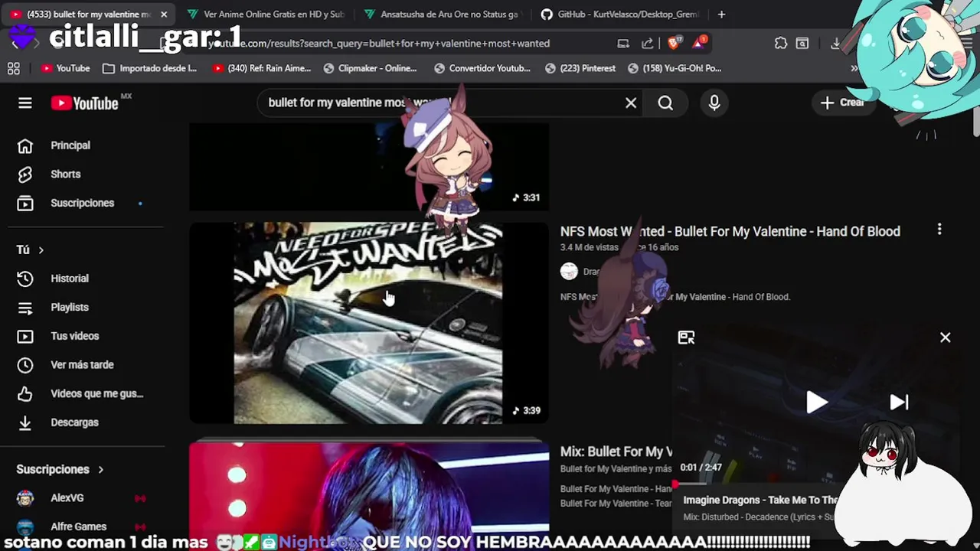Open the sidebar search panel icon

pyautogui.click(x=802, y=44)
